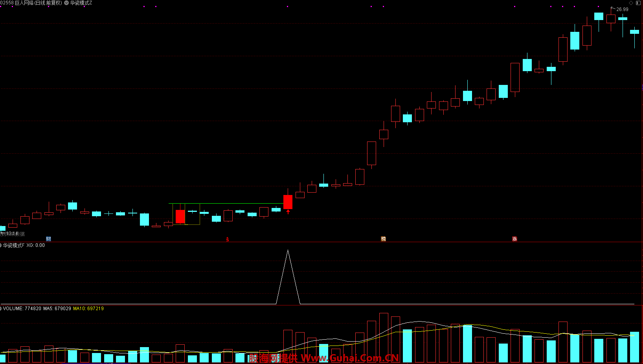Open the dropdown circle beside 华瓷模式Z
The height and width of the screenshot is (364, 643).
coord(66,3)
